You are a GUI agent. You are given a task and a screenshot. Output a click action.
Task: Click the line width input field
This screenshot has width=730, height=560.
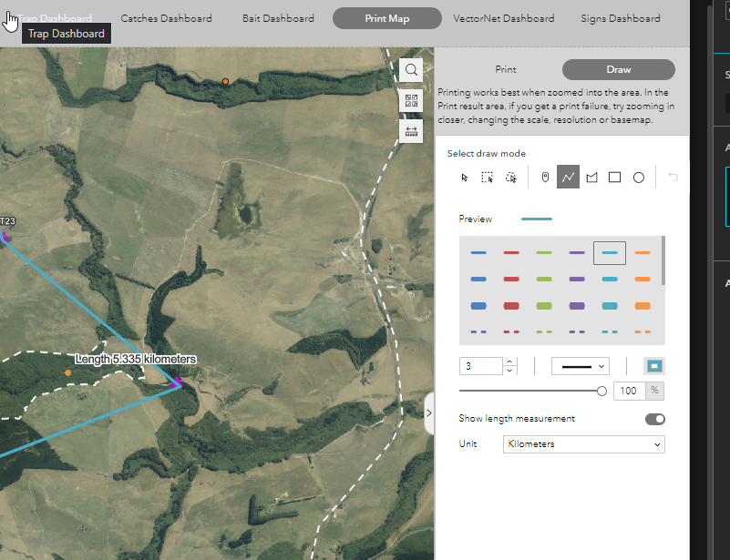pyautogui.click(x=480, y=366)
